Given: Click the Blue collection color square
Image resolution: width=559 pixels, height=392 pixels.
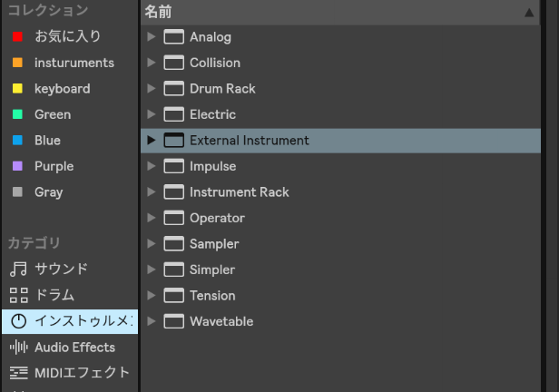Looking at the screenshot, I should tap(17, 141).
